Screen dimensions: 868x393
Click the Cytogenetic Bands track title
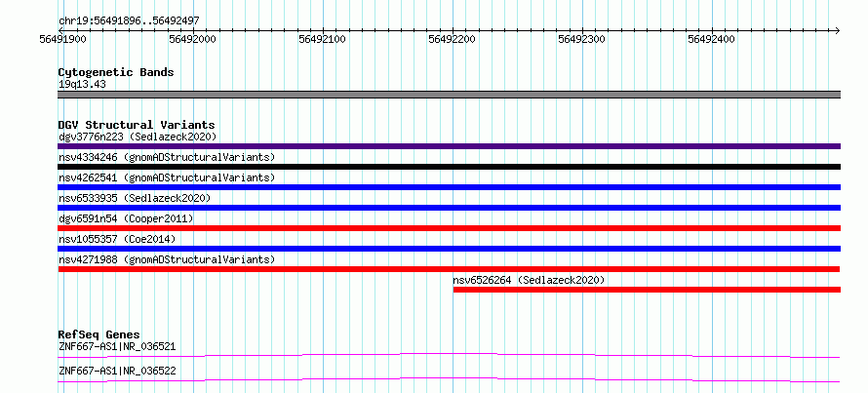(116, 72)
